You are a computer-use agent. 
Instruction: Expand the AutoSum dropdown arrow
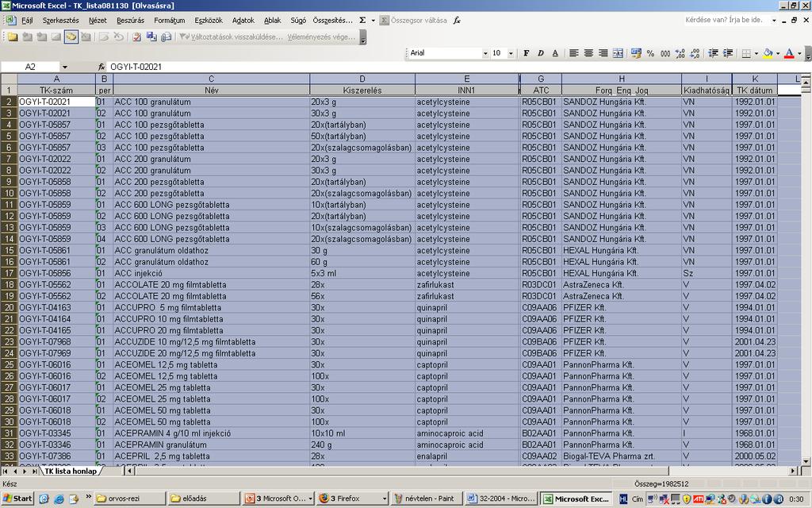373,20
